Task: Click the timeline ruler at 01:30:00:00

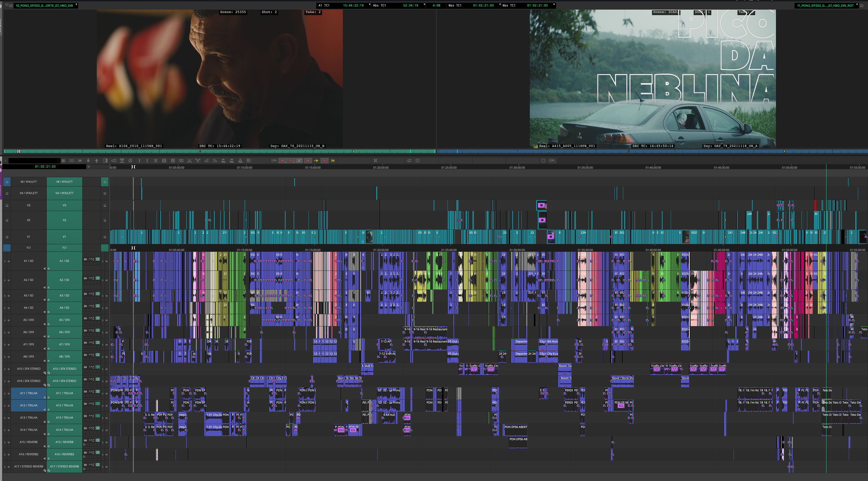Action: tap(517, 167)
